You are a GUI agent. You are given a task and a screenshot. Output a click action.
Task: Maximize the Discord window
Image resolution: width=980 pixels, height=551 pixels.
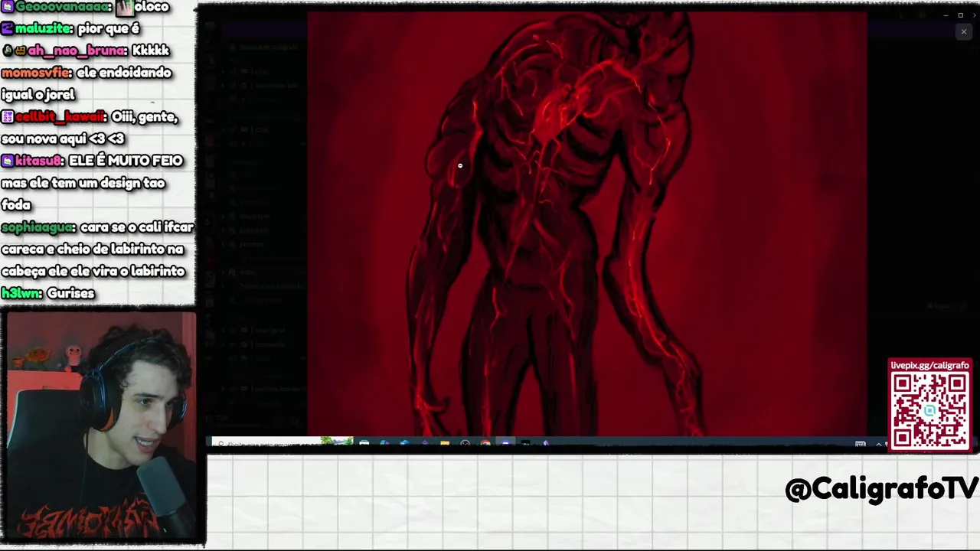961,15
